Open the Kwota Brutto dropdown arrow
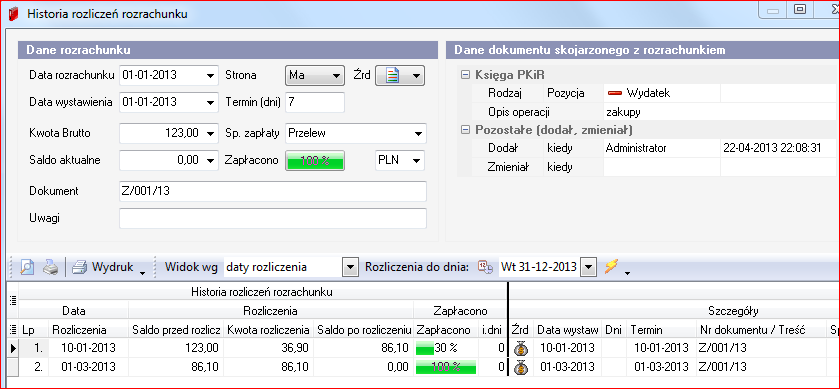The image size is (840, 389). pos(211,133)
